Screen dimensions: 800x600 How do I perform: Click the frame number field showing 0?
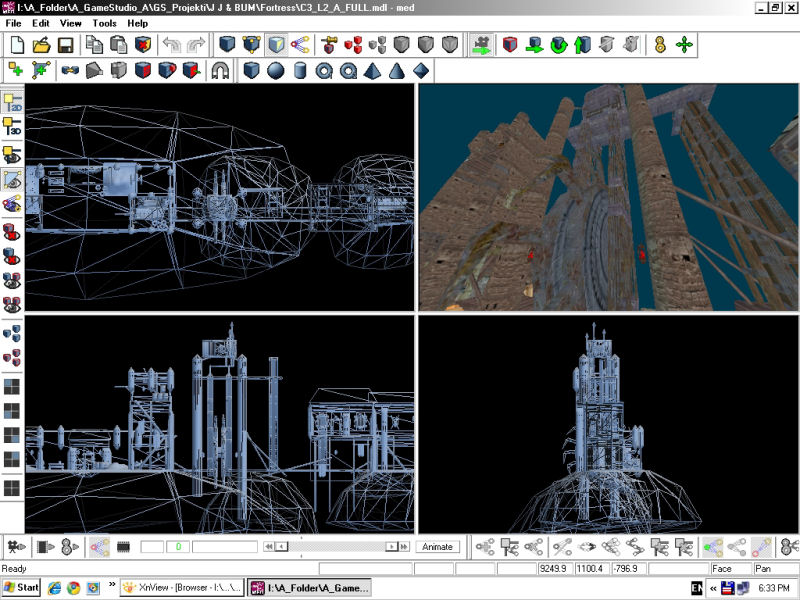[x=178, y=547]
